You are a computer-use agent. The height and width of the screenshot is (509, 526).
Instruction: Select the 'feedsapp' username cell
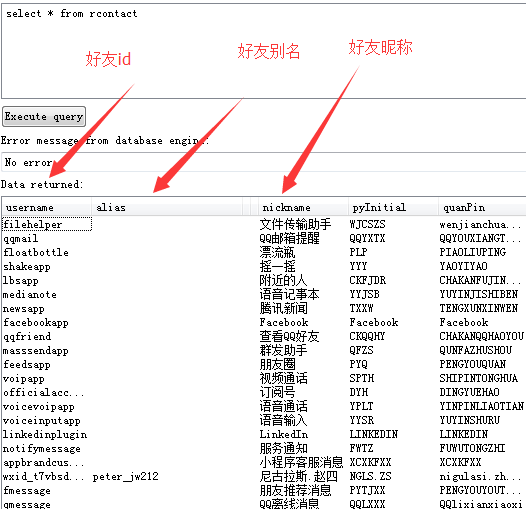pyautogui.click(x=47, y=364)
